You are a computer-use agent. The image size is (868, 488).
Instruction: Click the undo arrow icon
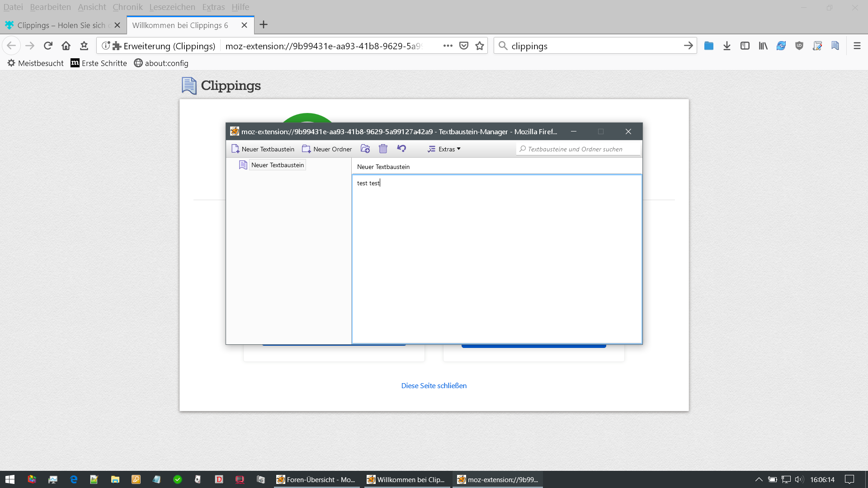[x=401, y=149]
